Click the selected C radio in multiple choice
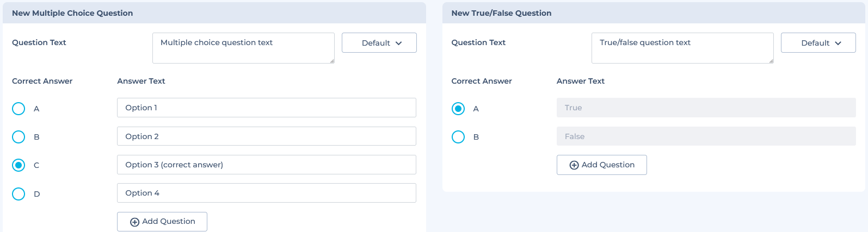 19,165
